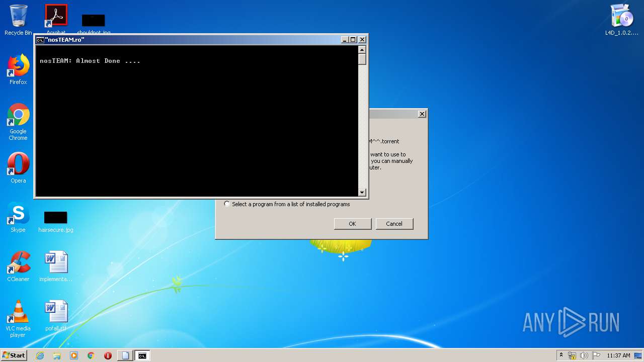
Task: Launch VLC media player from the desktop
Action: (18, 319)
